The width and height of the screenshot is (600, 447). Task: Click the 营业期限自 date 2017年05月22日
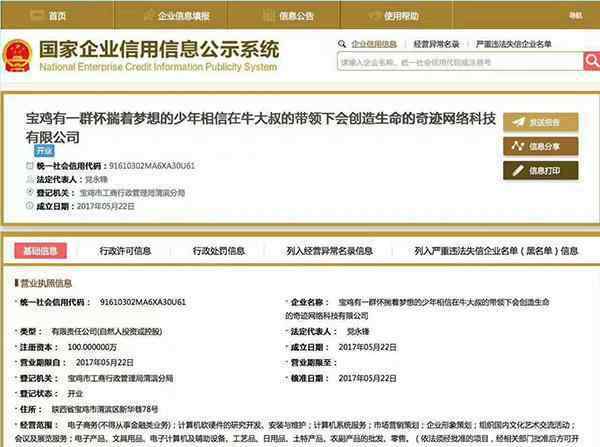(x=104, y=362)
